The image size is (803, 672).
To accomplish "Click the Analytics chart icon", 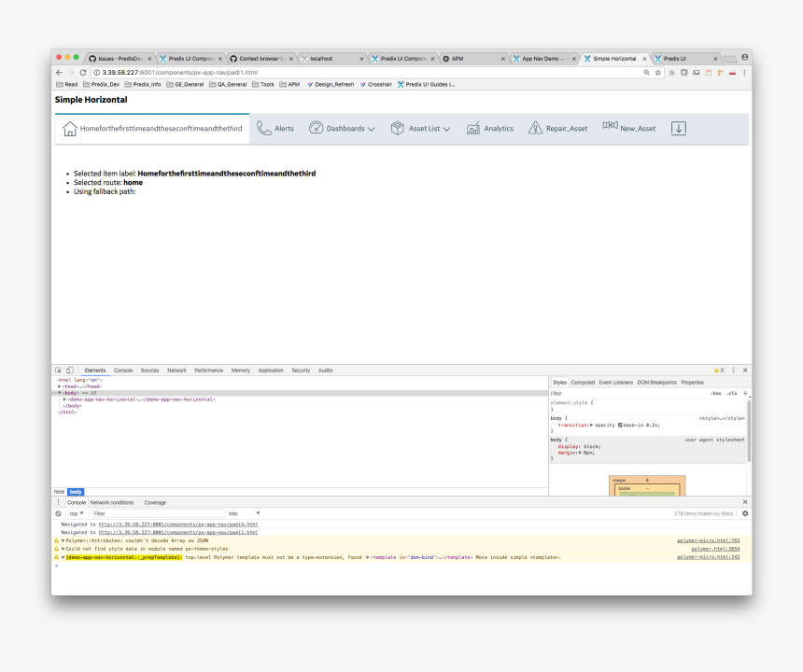I will (x=473, y=129).
